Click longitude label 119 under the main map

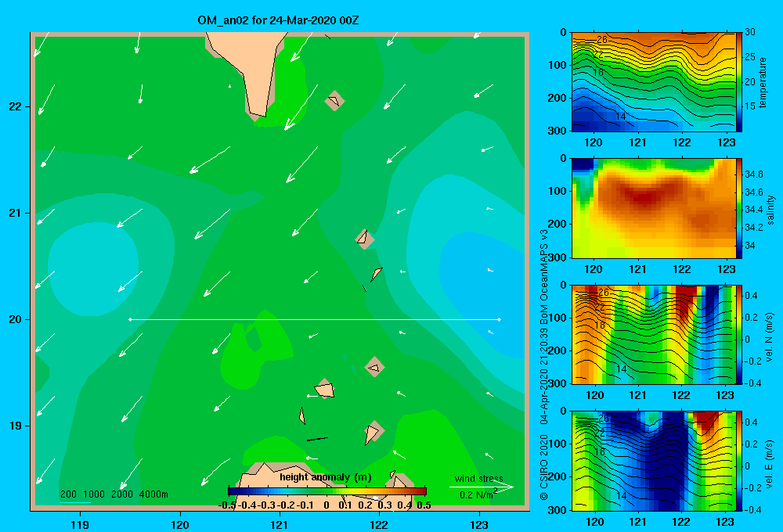(x=80, y=524)
